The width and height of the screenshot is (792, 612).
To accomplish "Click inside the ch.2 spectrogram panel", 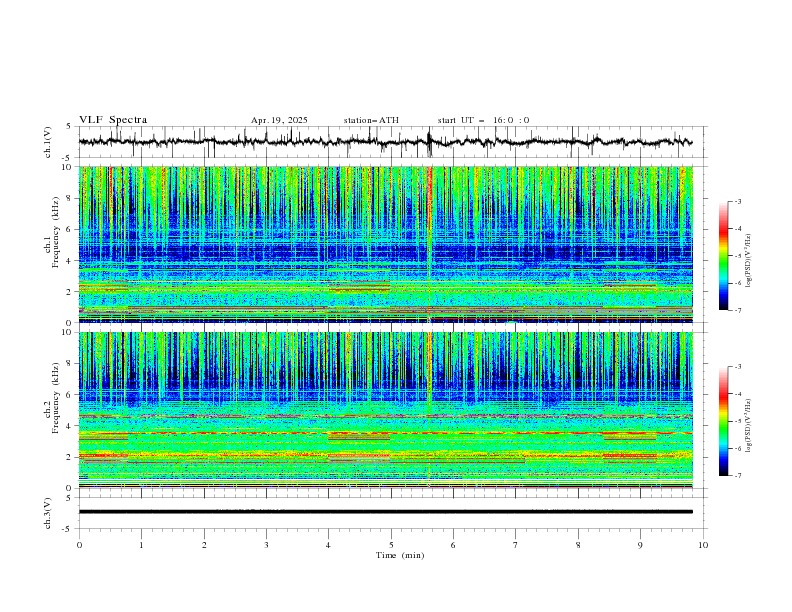I will tap(385, 410).
